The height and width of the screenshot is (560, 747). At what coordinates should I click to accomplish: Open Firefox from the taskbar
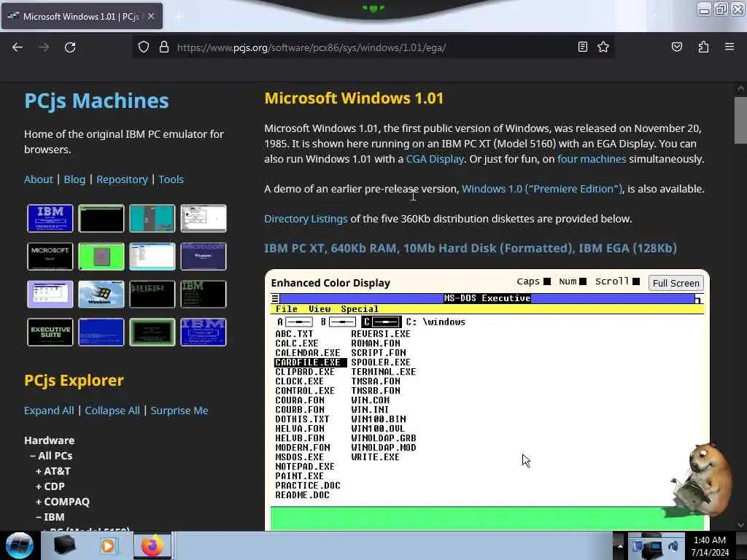pyautogui.click(x=152, y=546)
